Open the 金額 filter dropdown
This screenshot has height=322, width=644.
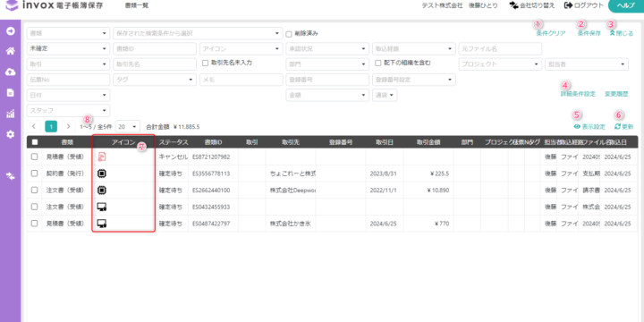327,95
